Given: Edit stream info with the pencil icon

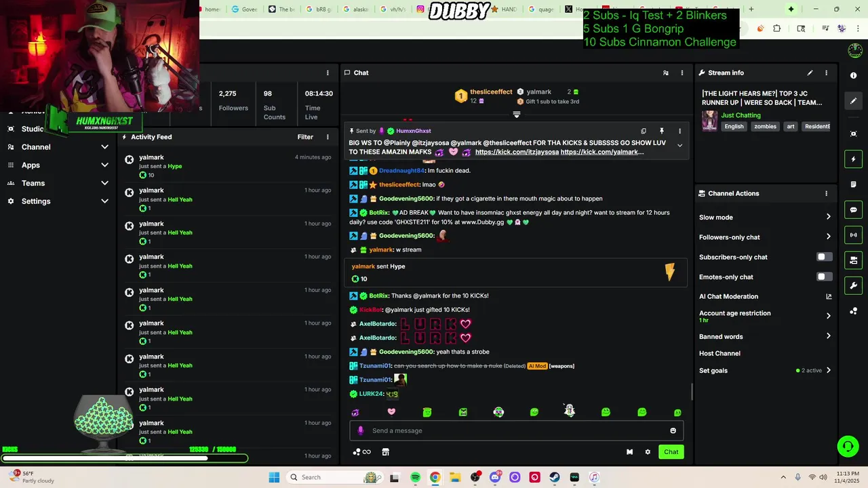Looking at the screenshot, I should point(810,73).
